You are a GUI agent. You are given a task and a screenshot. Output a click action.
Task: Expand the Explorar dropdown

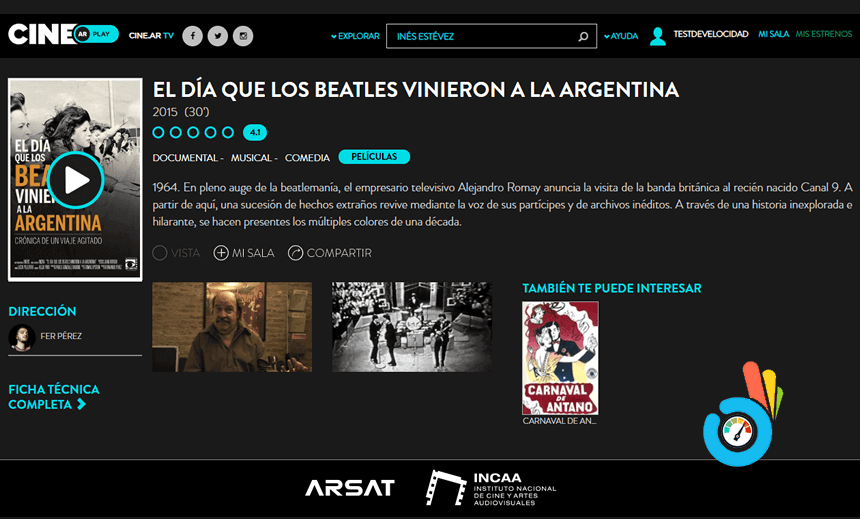coord(355,36)
